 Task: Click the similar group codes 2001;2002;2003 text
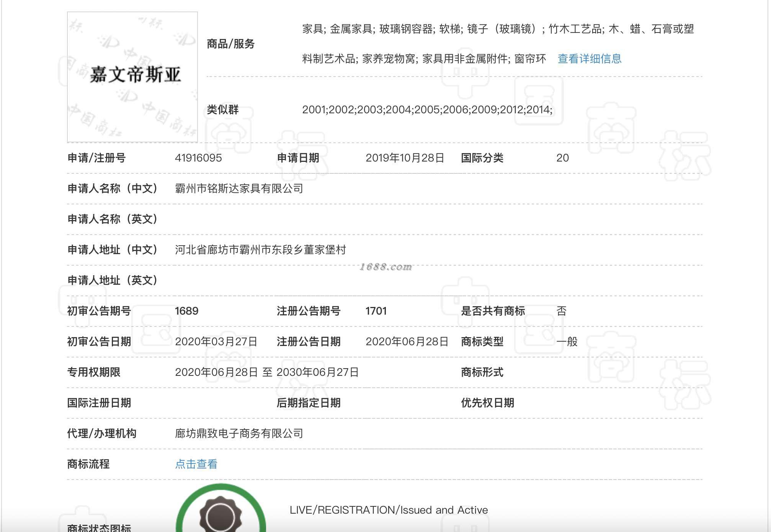click(427, 109)
